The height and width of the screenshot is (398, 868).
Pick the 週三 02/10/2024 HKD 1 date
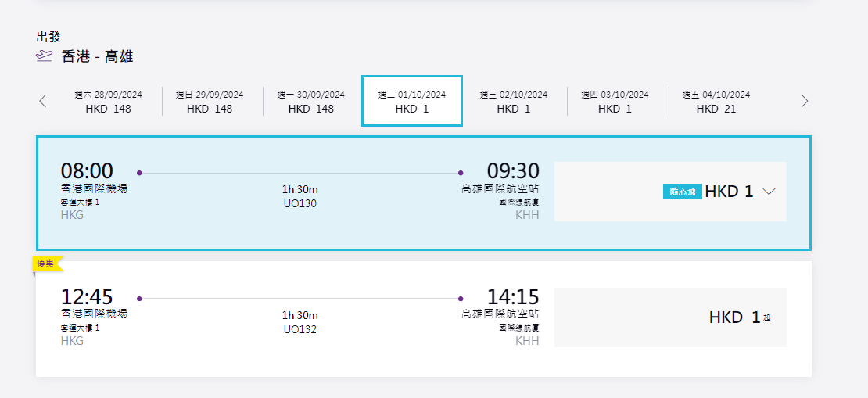click(x=513, y=102)
